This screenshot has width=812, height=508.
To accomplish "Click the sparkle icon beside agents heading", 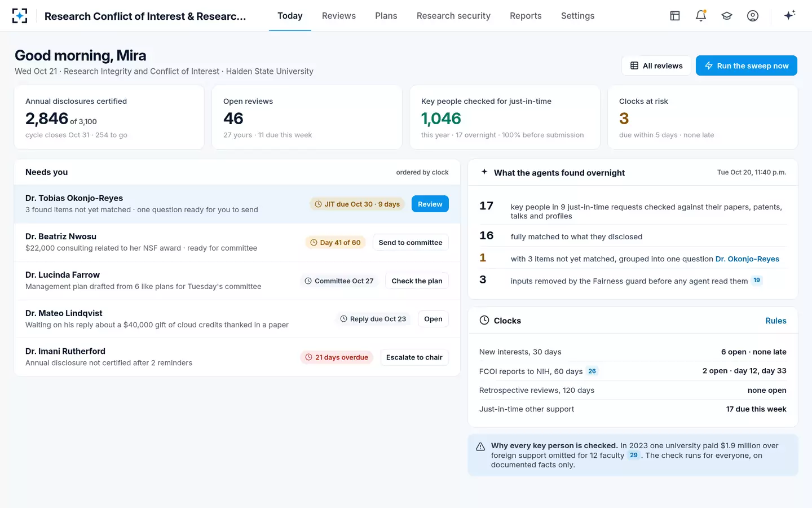I will tap(484, 172).
